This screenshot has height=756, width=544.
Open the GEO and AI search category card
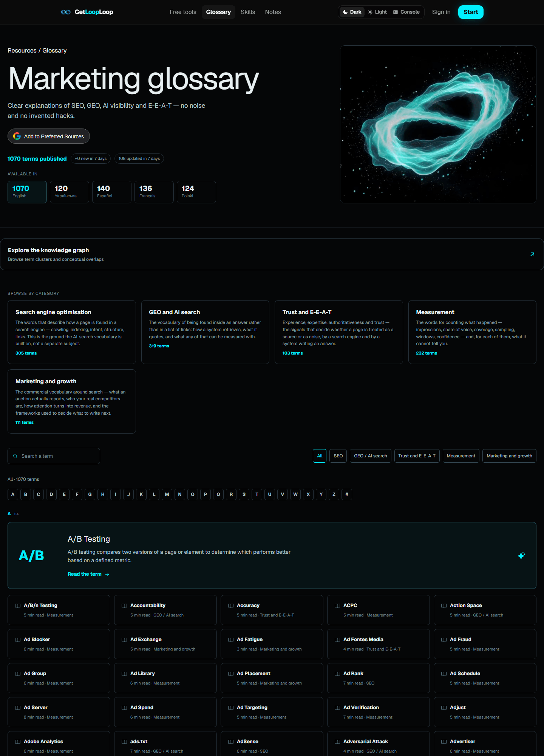[x=205, y=332]
